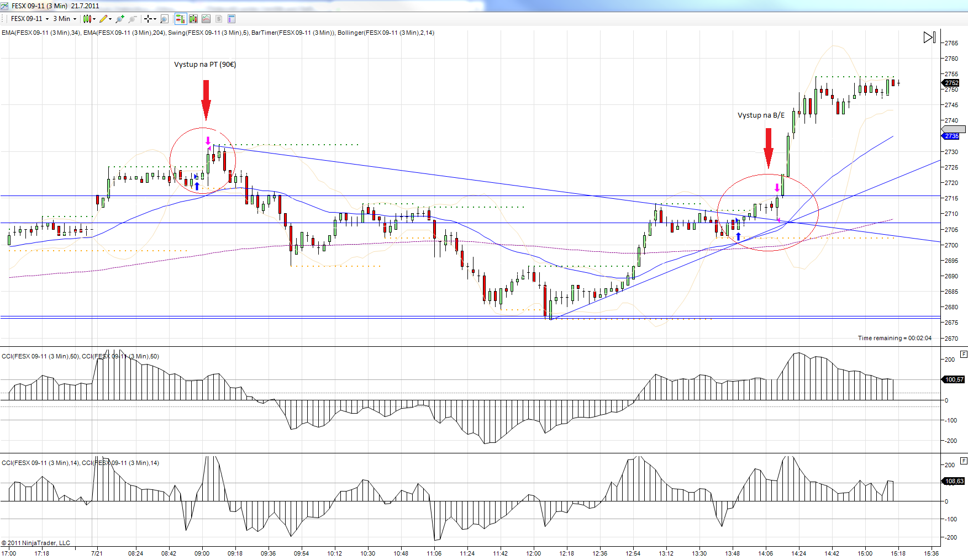
Task: Click the "Time remaining = 00:02:04" bar timer
Action: [x=895, y=338]
